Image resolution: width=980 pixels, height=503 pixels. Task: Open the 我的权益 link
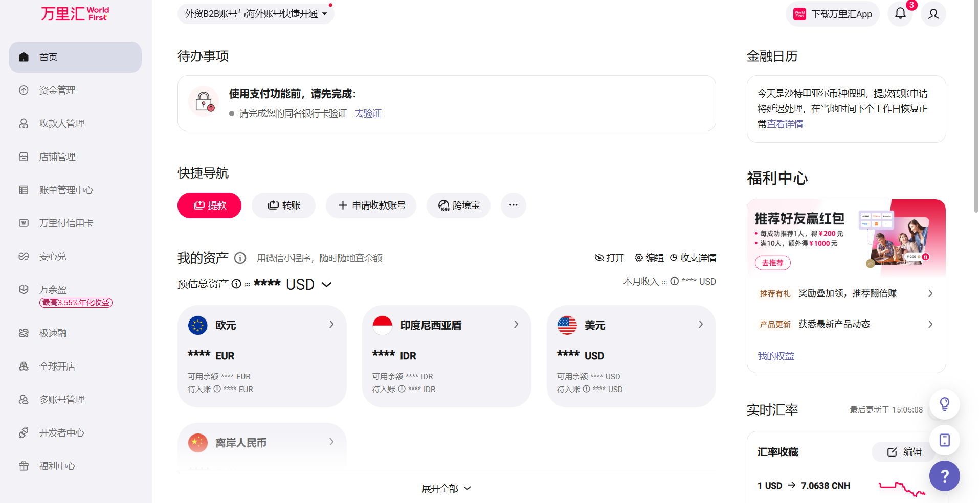point(776,356)
